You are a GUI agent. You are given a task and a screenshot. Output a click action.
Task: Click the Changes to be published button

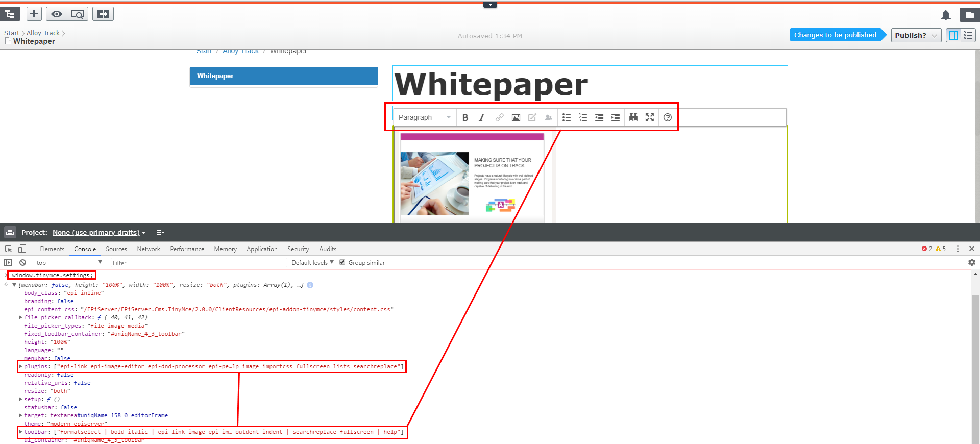(x=835, y=35)
